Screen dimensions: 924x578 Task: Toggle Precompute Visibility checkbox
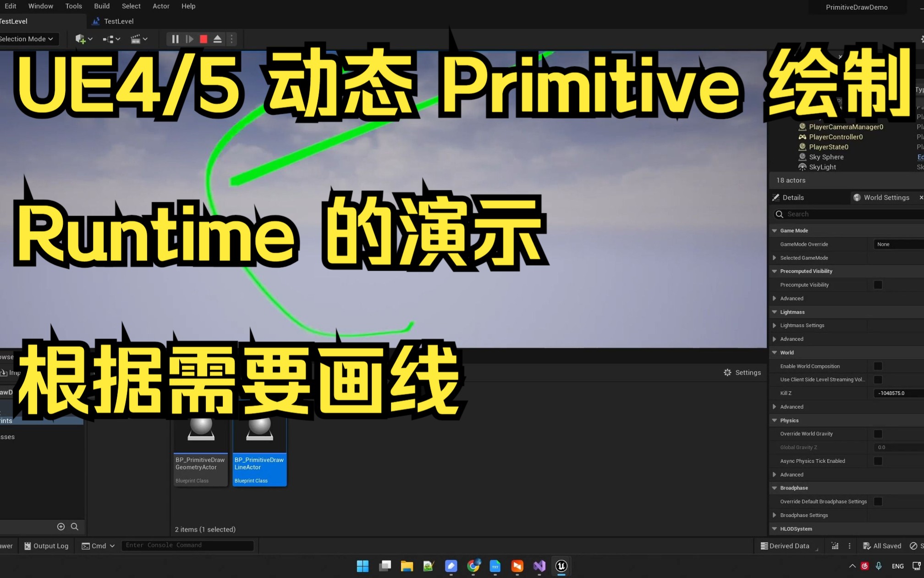(878, 285)
